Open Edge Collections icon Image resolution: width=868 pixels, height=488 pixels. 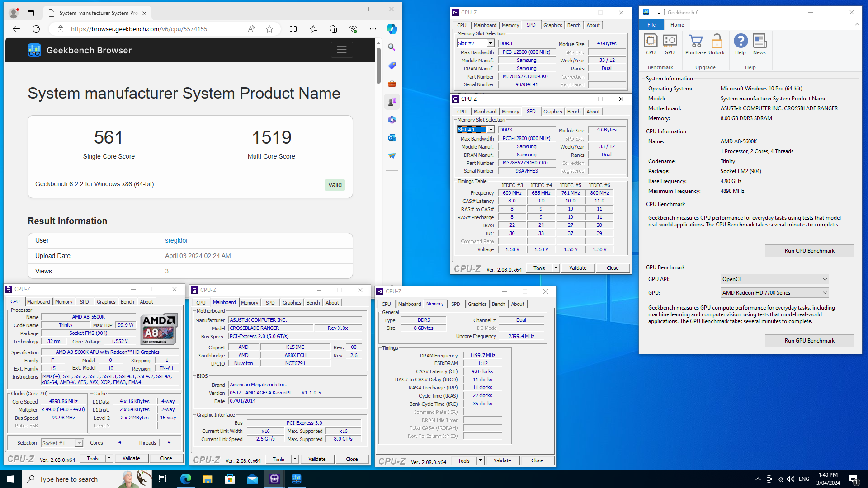[333, 29]
